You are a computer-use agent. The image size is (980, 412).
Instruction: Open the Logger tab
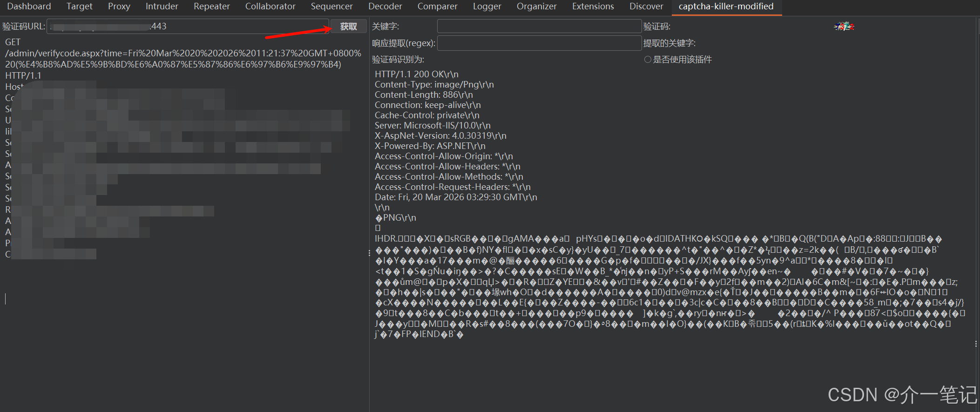487,7
